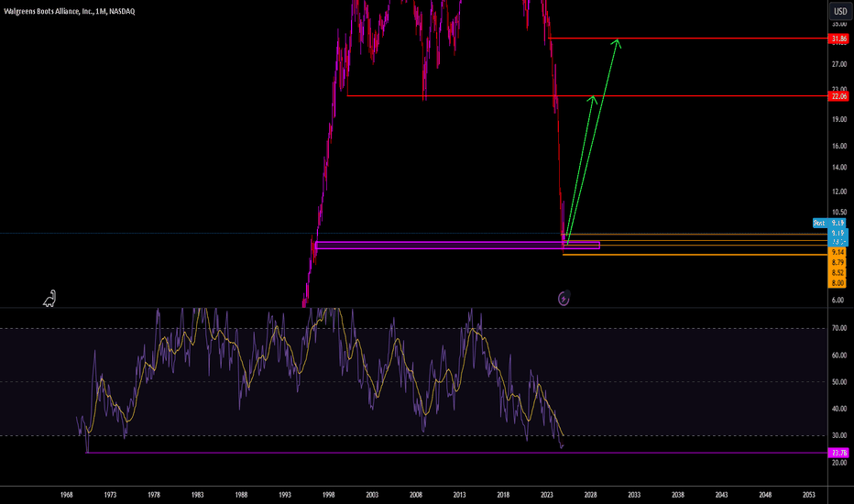Screen dimensions: 854x504
Task: Select the magenta 23.76 RSI level label
Action: tap(838, 453)
